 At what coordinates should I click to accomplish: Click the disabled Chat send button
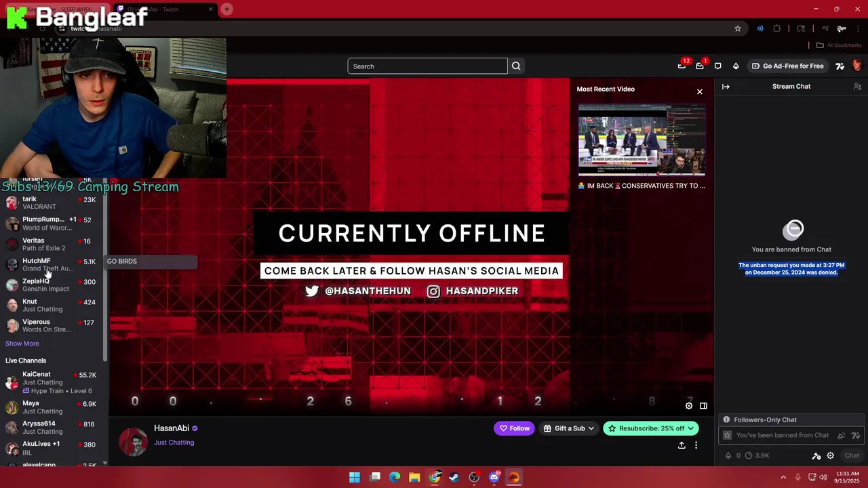[852, 455]
